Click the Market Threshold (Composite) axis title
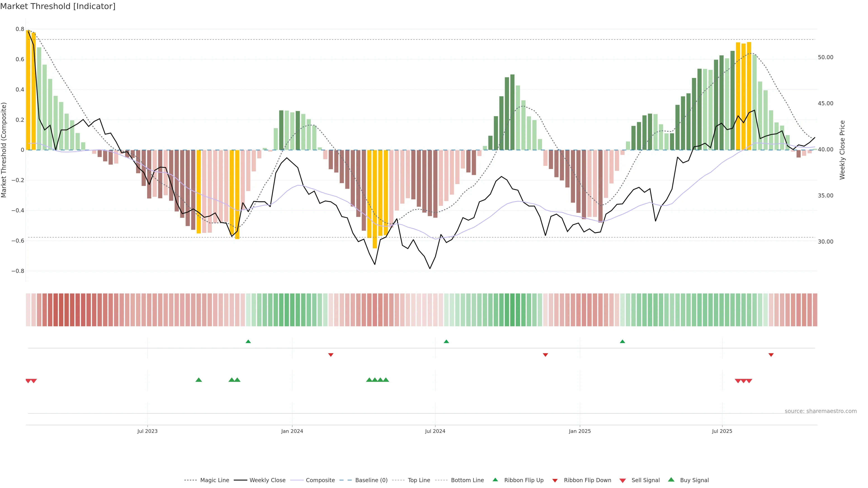The width and height of the screenshot is (868, 488). pyautogui.click(x=4, y=150)
